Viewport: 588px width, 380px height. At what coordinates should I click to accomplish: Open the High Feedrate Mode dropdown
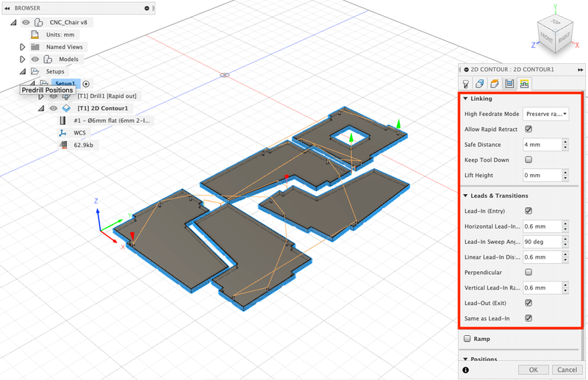545,114
